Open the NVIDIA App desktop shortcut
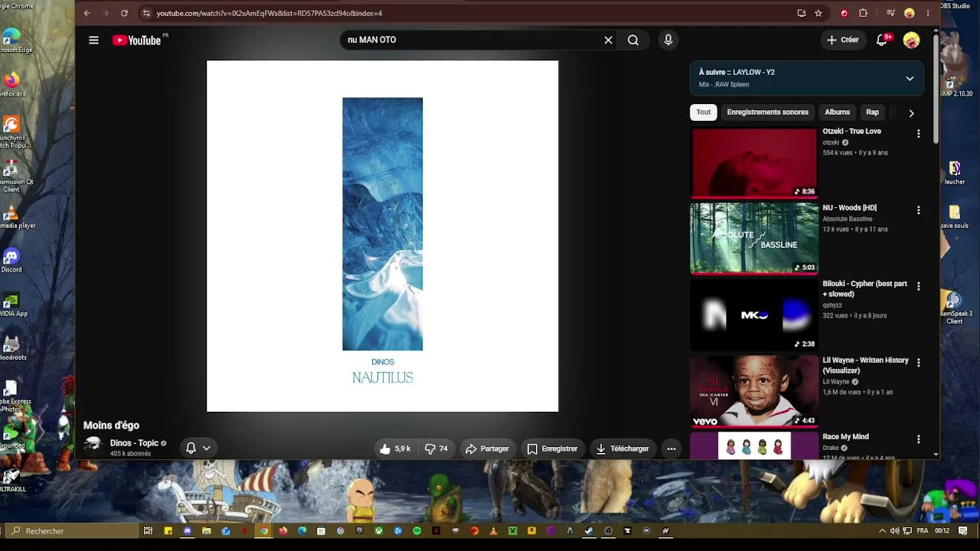Image resolution: width=980 pixels, height=551 pixels. 11,305
